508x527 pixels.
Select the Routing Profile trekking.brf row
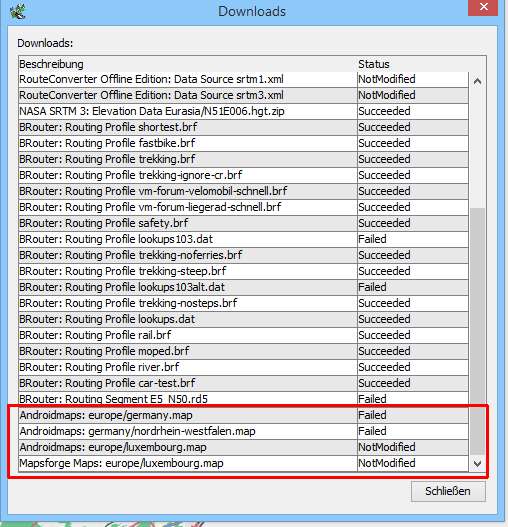click(243, 159)
